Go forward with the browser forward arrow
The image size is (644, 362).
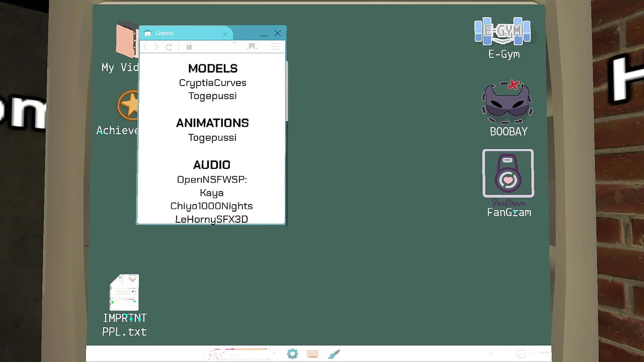156,47
